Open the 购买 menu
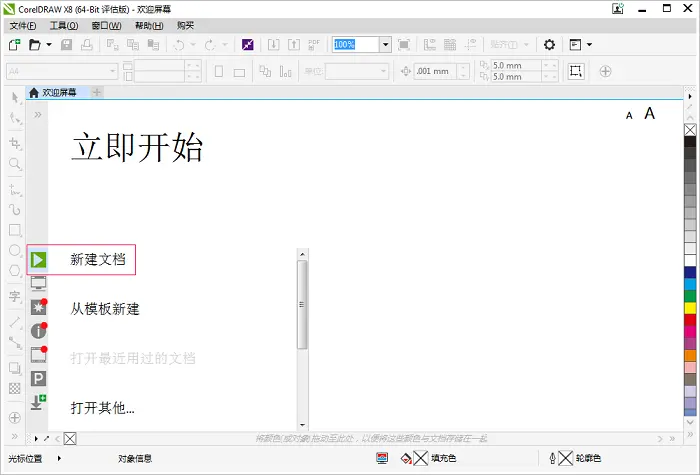 point(185,25)
